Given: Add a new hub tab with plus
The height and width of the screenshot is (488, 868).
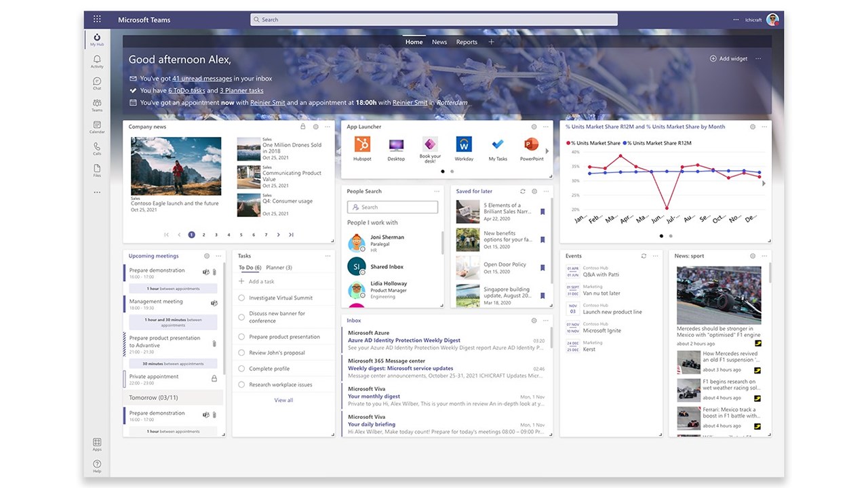Looking at the screenshot, I should pyautogui.click(x=492, y=42).
